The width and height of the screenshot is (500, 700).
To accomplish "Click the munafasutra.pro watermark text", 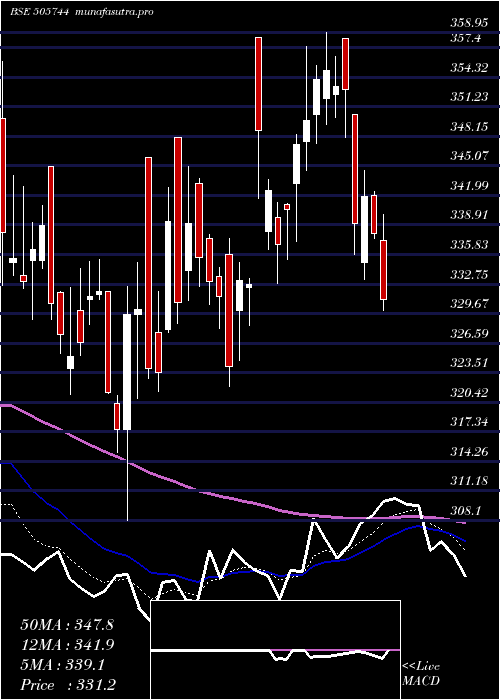I will 115,12.
